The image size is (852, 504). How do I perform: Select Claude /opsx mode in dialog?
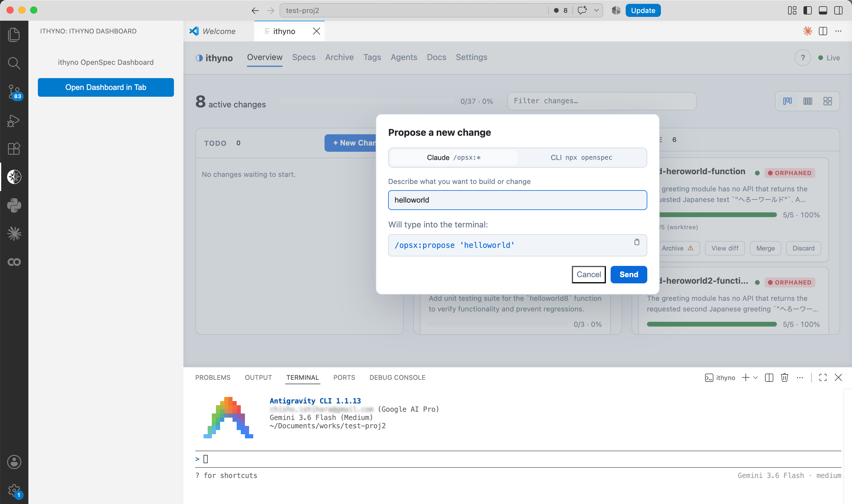tap(454, 158)
